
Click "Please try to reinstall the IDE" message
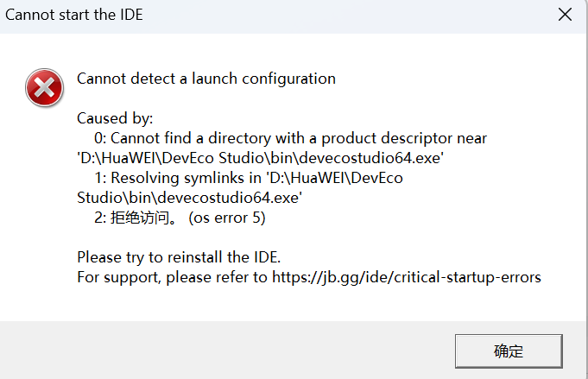pyautogui.click(x=179, y=257)
